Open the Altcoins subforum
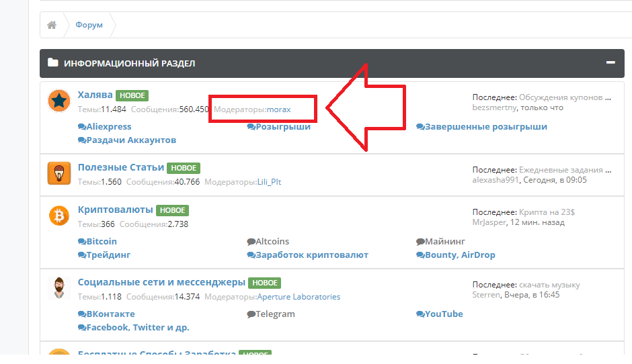Viewport: 632px width, 364px height. (x=272, y=242)
